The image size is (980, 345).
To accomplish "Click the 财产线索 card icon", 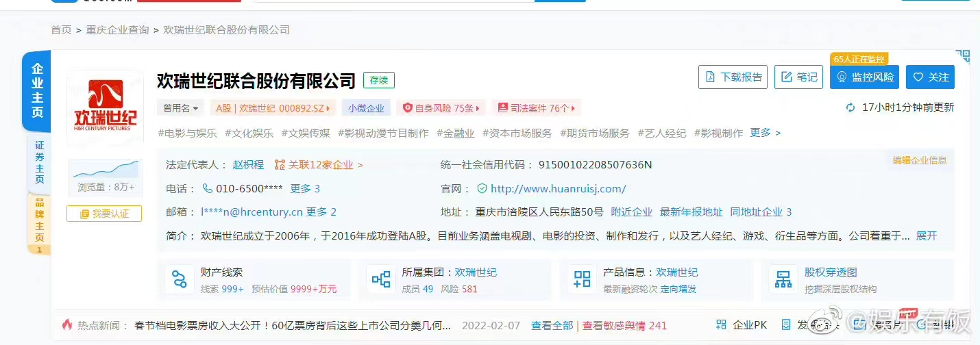I will [179, 279].
